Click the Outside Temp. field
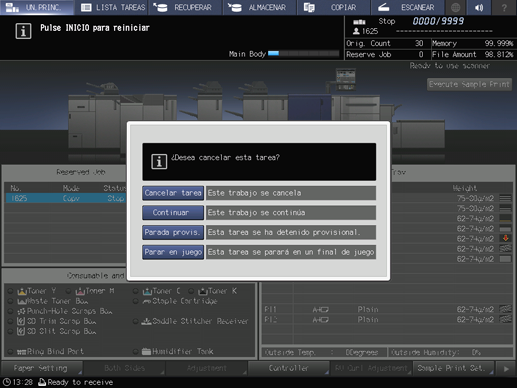The image size is (517, 388). pyautogui.click(x=324, y=352)
